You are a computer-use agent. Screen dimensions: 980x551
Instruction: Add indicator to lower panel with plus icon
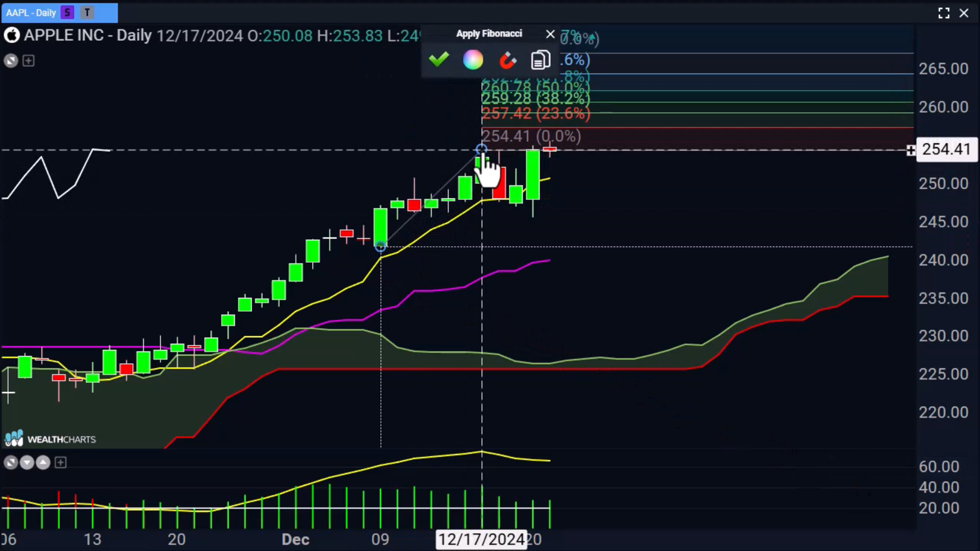60,463
